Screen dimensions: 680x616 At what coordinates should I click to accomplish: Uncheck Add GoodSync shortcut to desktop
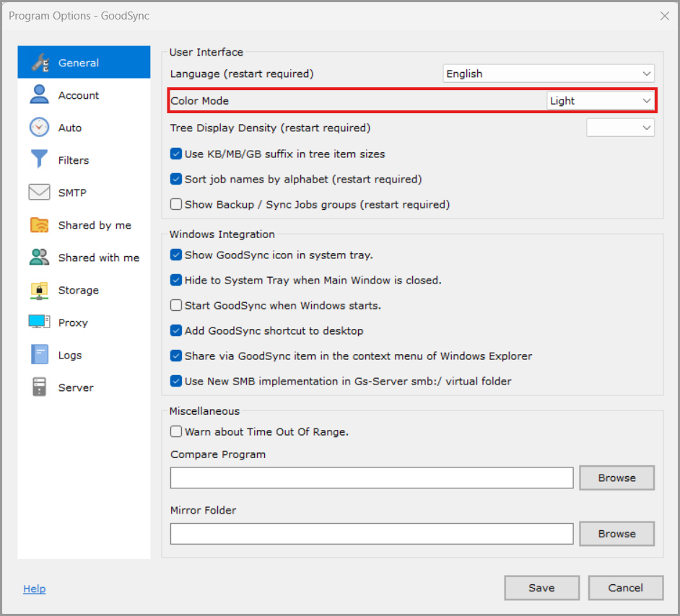175,330
